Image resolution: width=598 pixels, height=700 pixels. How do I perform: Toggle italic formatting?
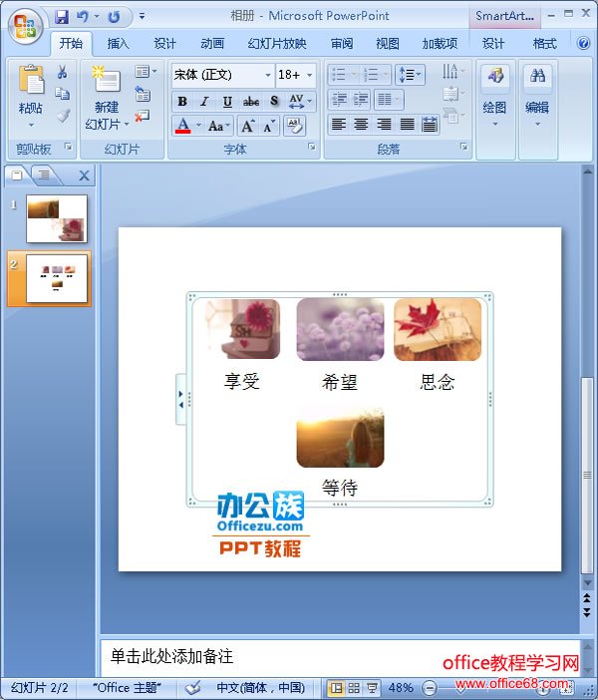pyautogui.click(x=204, y=102)
